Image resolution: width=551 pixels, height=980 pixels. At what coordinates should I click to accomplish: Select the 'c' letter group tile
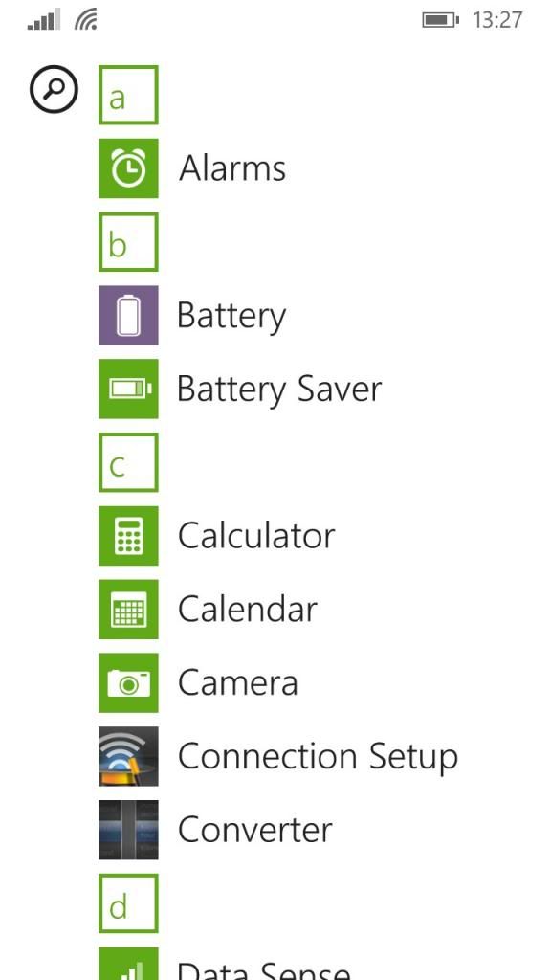128,462
